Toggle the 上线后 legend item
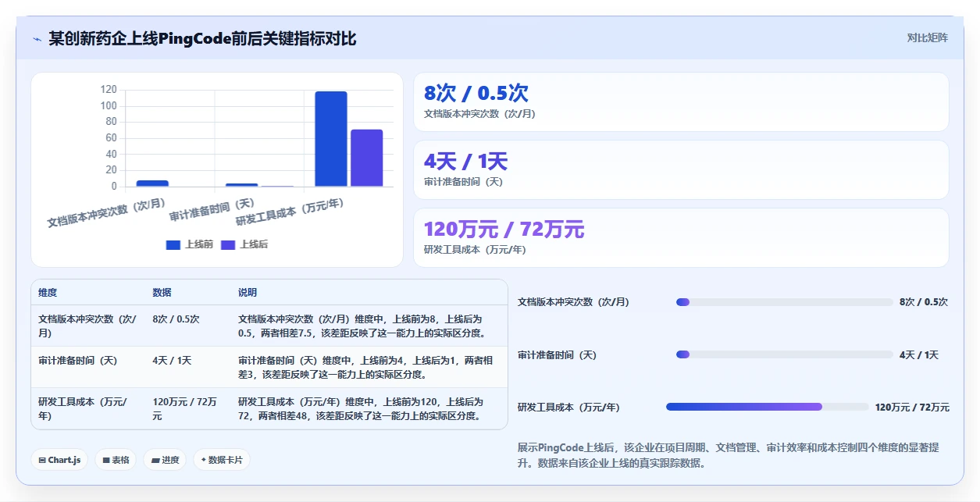 (x=244, y=244)
